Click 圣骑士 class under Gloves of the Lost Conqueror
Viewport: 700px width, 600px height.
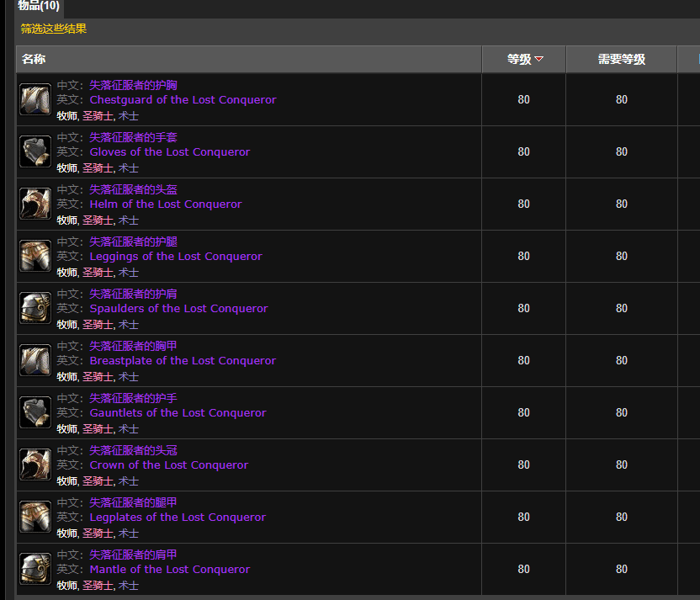coord(98,168)
